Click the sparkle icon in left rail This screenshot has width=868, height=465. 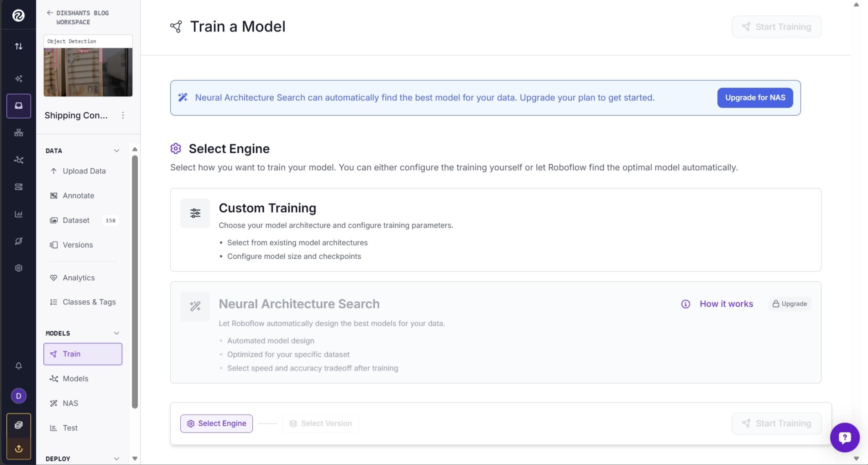pyautogui.click(x=19, y=78)
